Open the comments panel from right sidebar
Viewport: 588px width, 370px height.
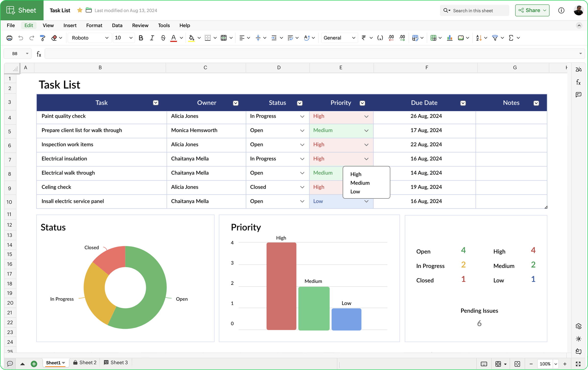(579, 95)
